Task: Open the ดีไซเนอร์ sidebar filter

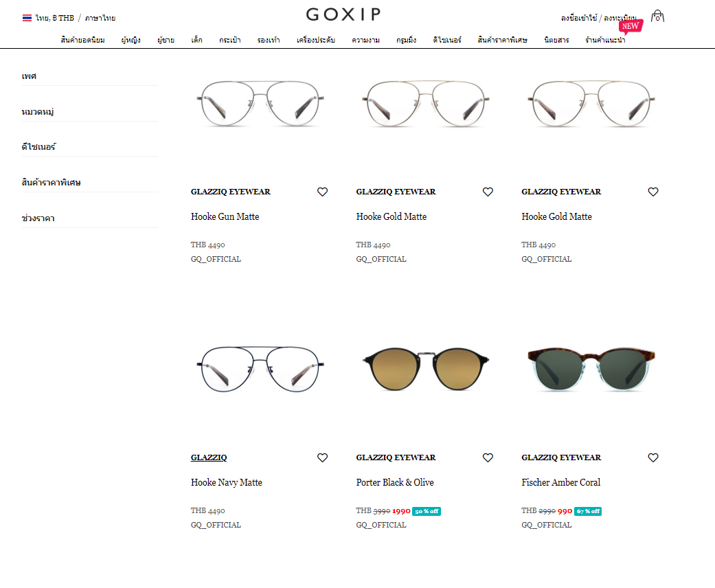Action: [89, 147]
